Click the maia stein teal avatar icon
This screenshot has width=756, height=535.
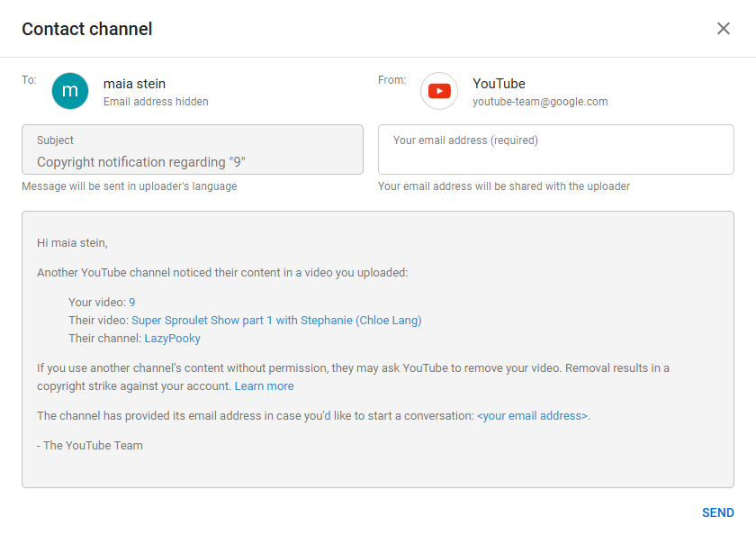70,91
